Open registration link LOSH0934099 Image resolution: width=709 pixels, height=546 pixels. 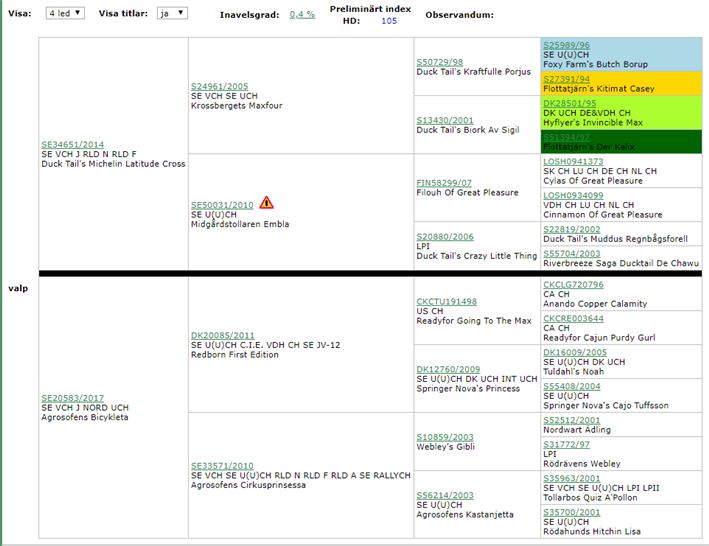click(573, 195)
